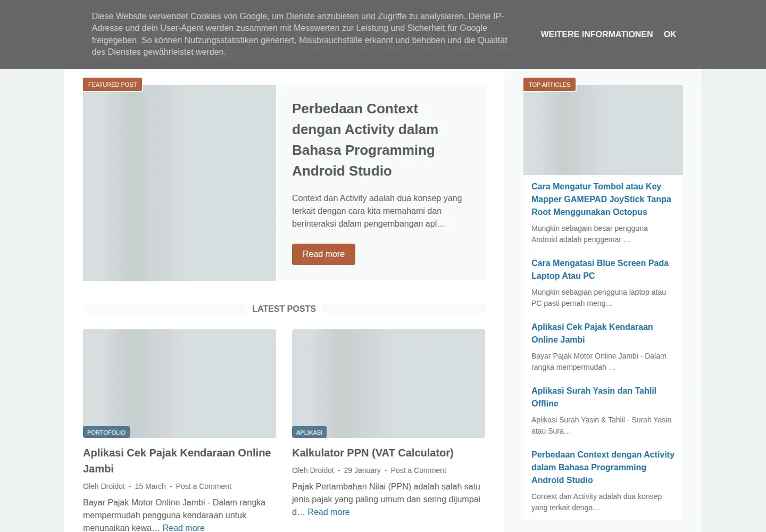This screenshot has width=766, height=532.
Task: Follow Read more link under Cek Pajak excerpt
Action: point(183,528)
